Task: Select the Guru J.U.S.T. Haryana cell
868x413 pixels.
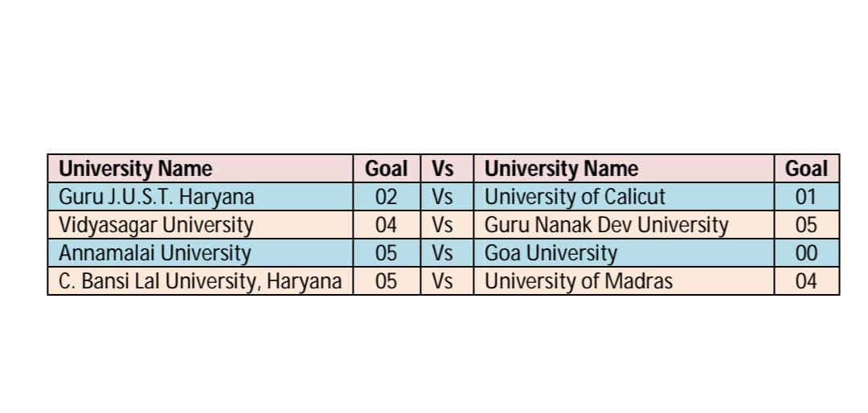Action: click(x=200, y=197)
